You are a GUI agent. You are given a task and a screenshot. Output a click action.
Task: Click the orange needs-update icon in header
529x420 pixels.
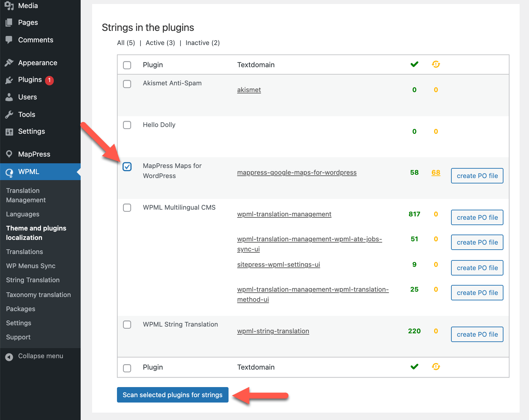(436, 64)
